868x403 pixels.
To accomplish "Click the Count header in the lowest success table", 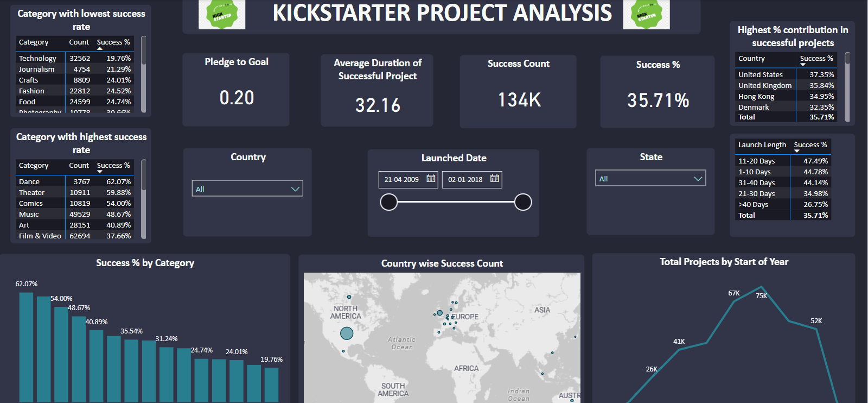I will click(x=79, y=42).
